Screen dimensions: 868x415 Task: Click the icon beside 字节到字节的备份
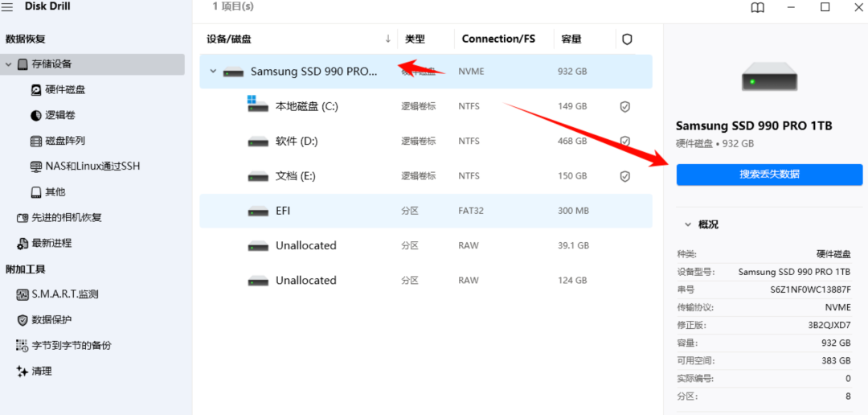click(23, 345)
